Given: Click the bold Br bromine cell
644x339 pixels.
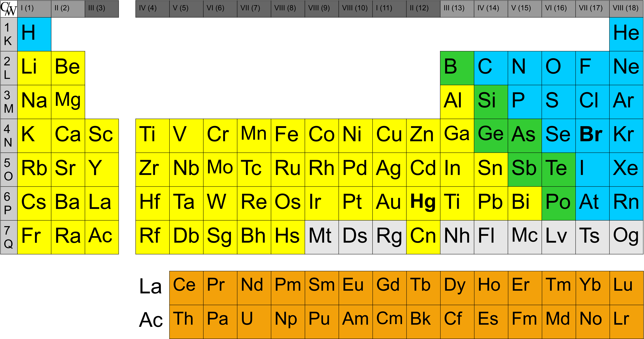Looking at the screenshot, I should coord(592,136).
